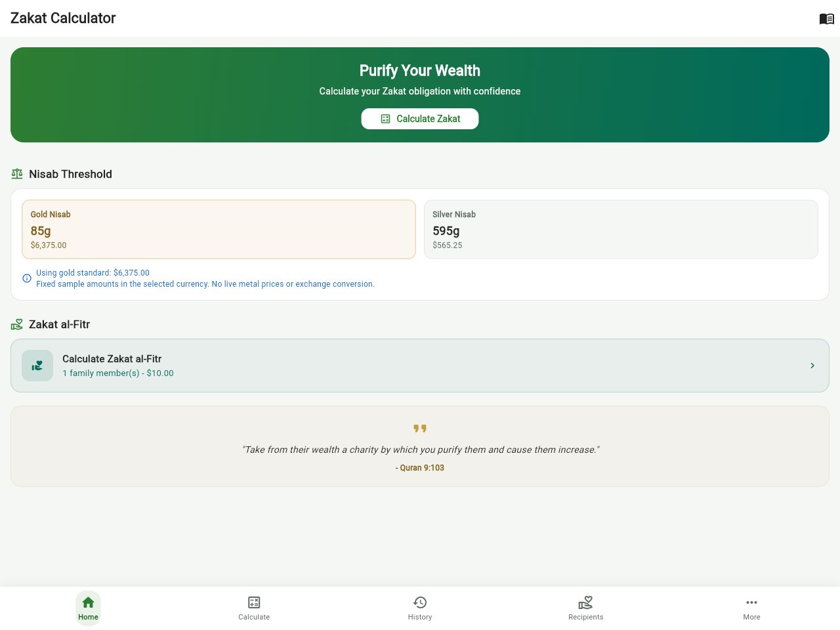Click the 'Nisab Threshold' section heading
The height and width of the screenshot is (630, 840).
(x=71, y=174)
